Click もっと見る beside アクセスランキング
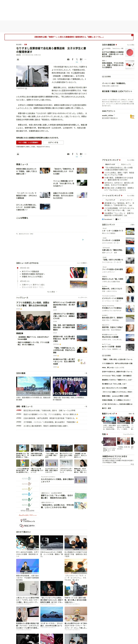The image size is (138, 644). [130, 160]
